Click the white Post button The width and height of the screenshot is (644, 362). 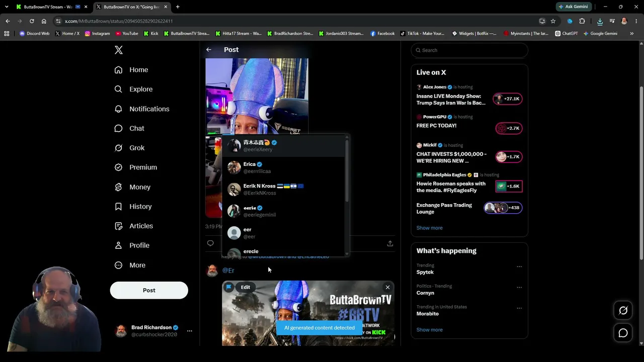coord(149,290)
